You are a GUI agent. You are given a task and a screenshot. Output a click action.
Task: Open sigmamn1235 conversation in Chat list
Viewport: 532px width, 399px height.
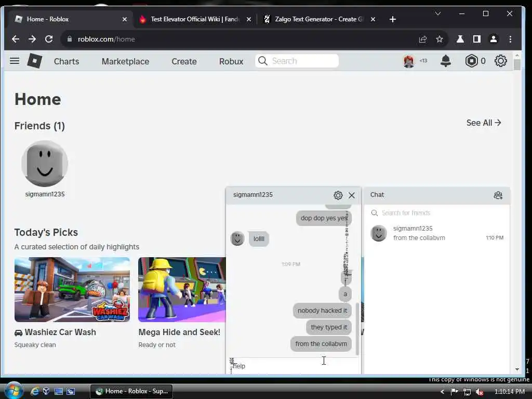coord(436,233)
